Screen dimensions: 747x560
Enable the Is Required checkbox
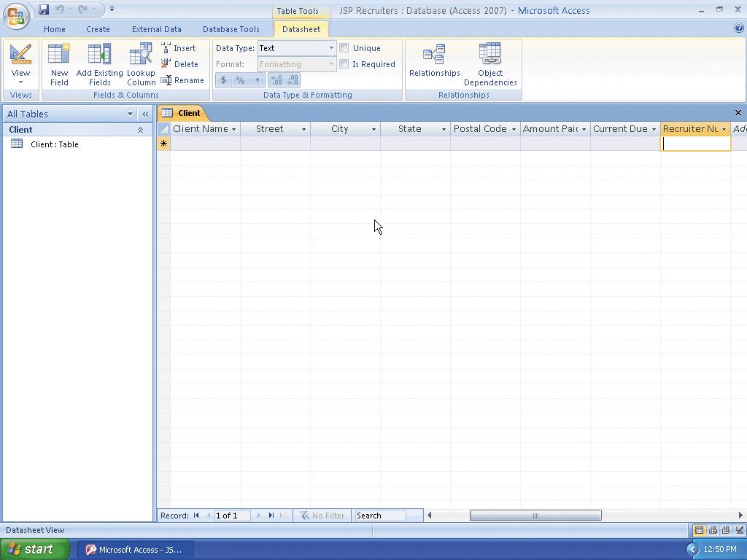click(344, 64)
